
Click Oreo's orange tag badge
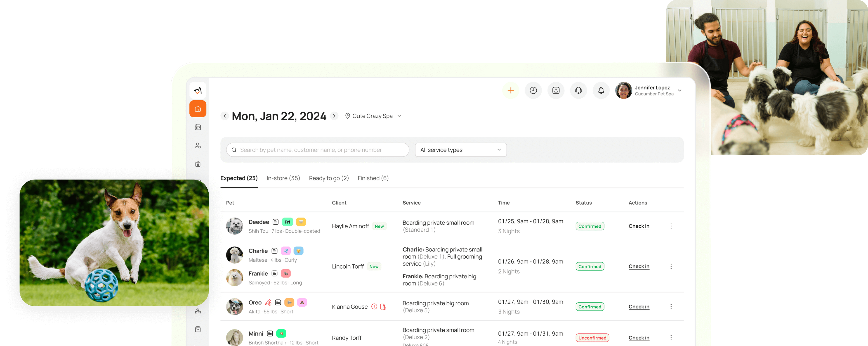[289, 303]
